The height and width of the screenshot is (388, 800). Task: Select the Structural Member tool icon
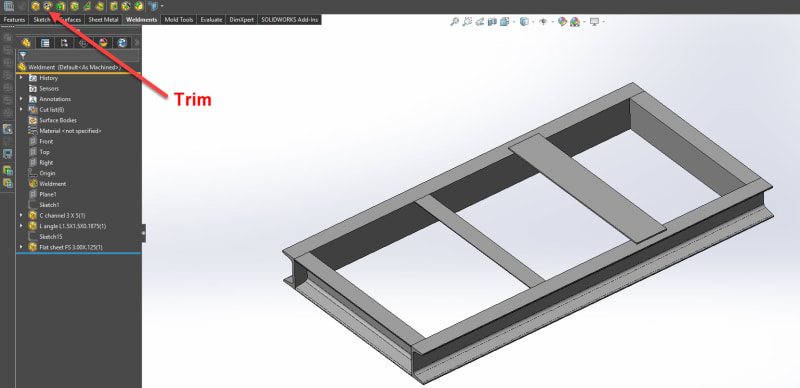click(35, 6)
